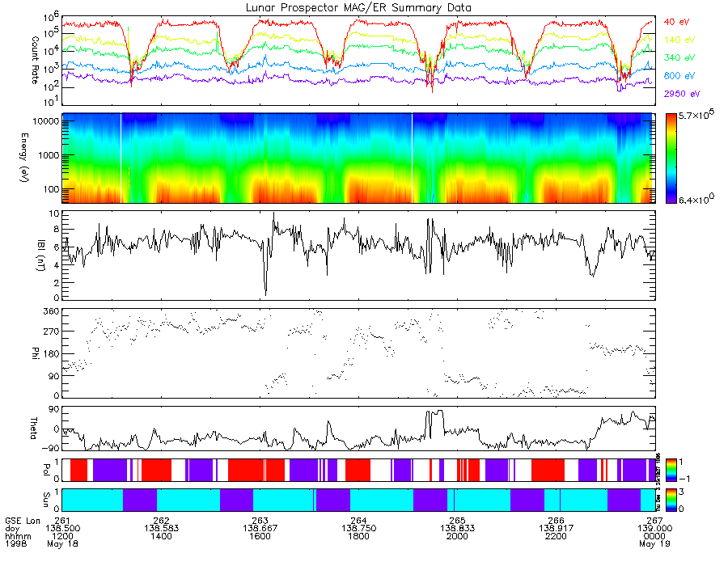Click inside the Phi scatter plot panel

359,353
